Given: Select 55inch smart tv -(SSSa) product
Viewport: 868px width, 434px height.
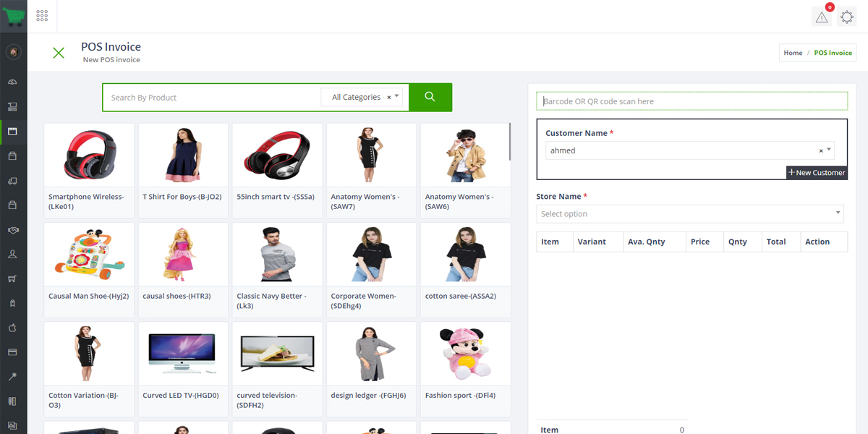Looking at the screenshot, I should pos(277,171).
